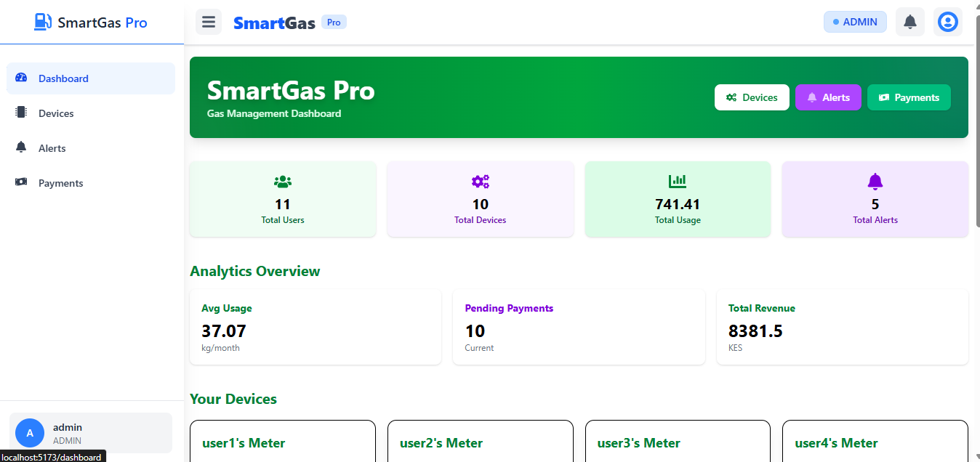Click the Total Users people icon
The width and height of the screenshot is (980, 462).
(282, 182)
